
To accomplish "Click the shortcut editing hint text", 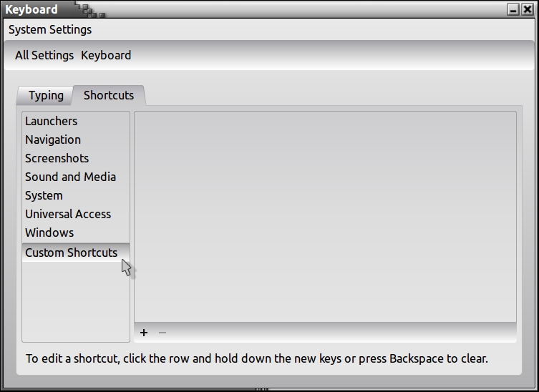I will tap(256, 358).
